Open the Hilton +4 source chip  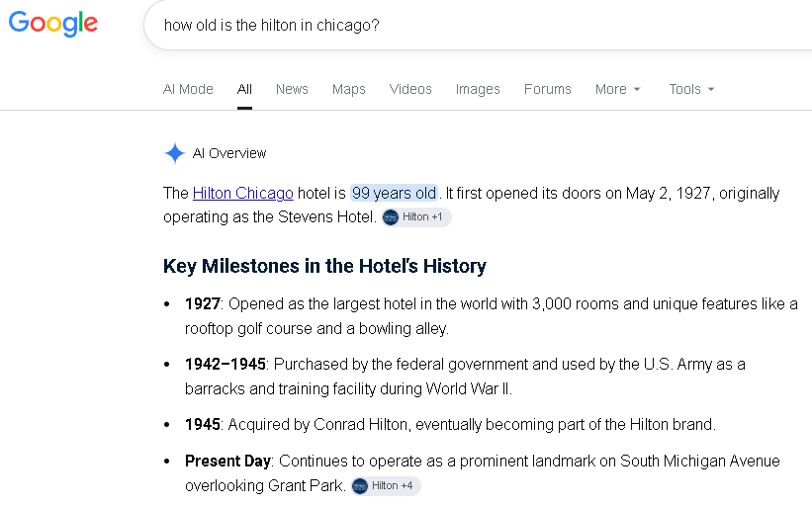pos(386,486)
